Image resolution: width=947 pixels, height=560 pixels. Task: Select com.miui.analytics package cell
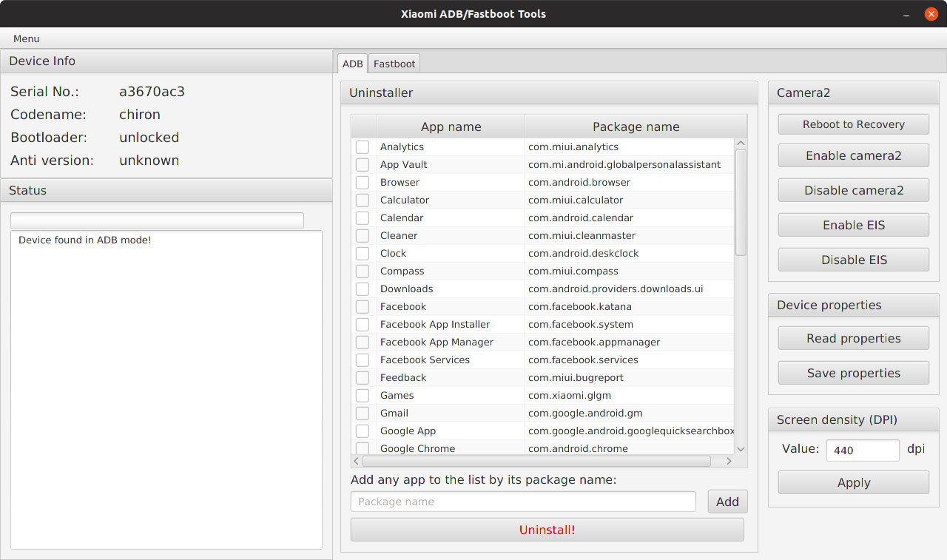[630, 147]
